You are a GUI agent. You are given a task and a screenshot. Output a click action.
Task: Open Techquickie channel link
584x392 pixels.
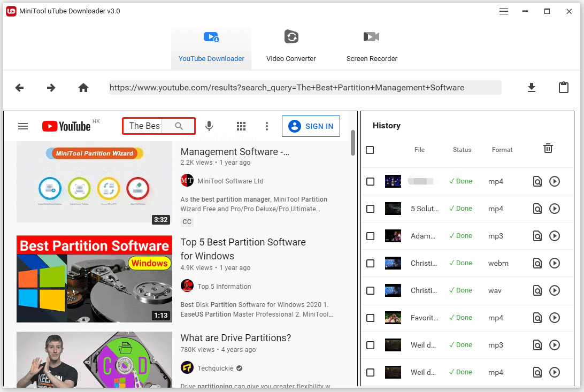click(x=216, y=368)
